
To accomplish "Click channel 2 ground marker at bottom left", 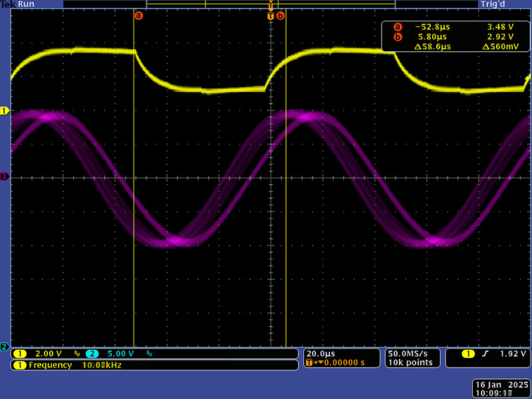I will pyautogui.click(x=5, y=347).
